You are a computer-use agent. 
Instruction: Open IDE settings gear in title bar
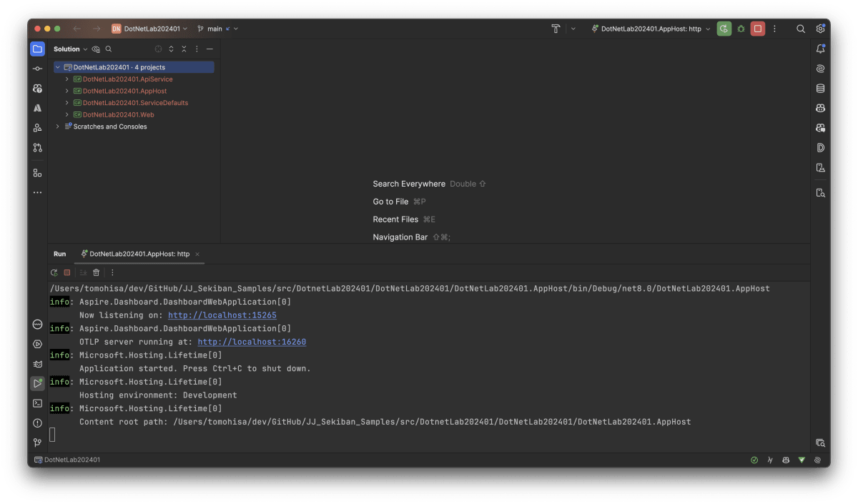pyautogui.click(x=820, y=29)
